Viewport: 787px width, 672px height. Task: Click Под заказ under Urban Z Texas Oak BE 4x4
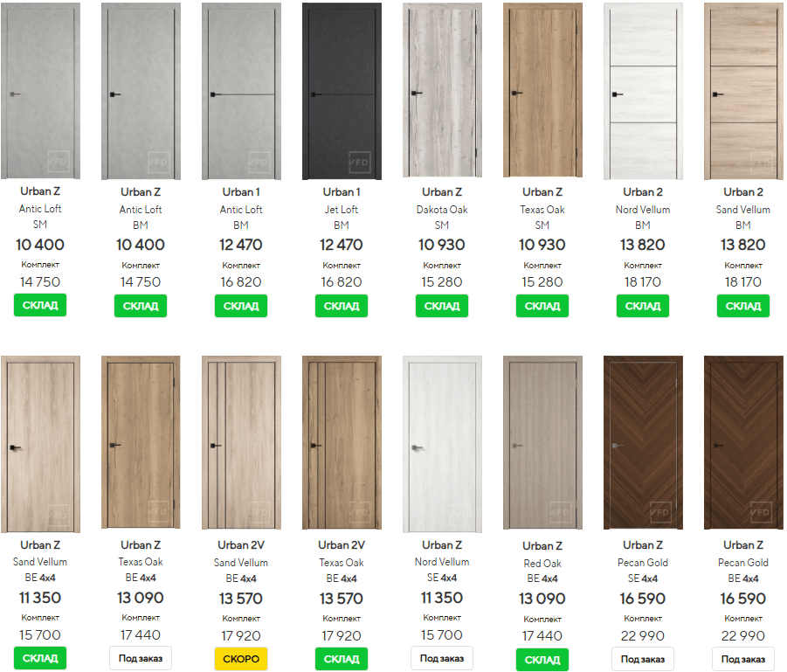[141, 658]
